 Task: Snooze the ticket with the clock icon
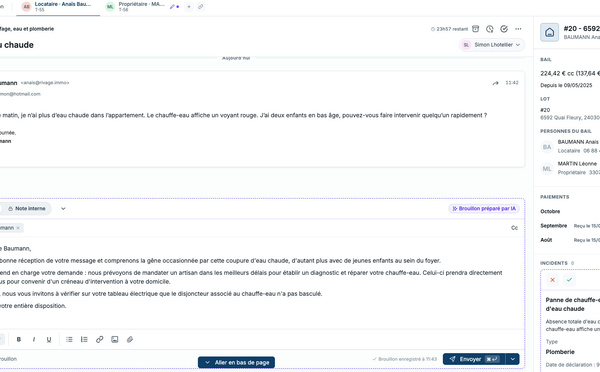coord(489,29)
